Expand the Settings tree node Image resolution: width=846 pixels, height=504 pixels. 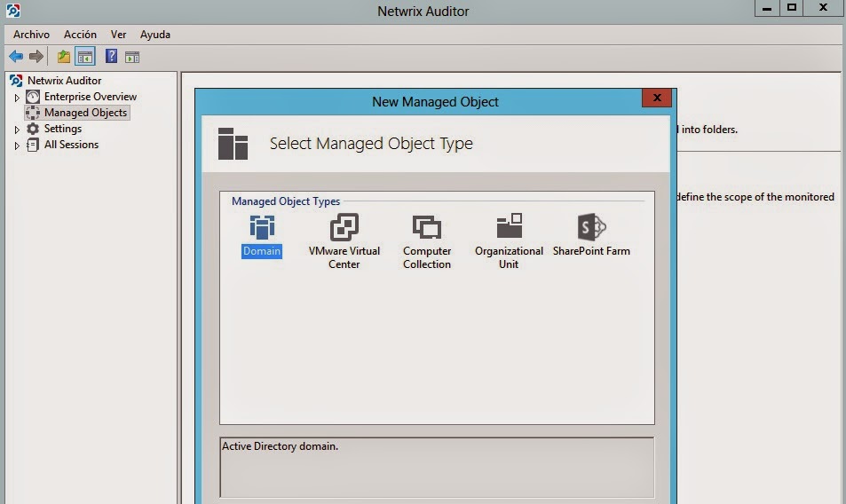tap(17, 130)
